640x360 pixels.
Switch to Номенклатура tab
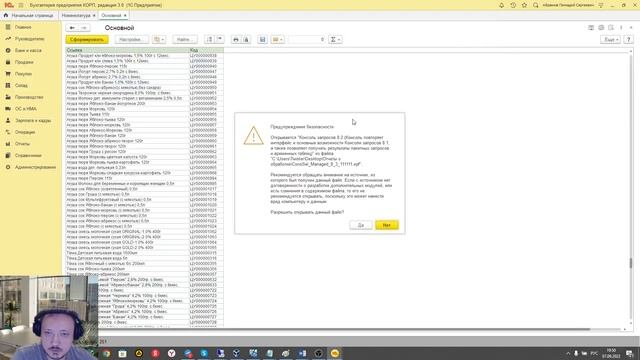76,16
